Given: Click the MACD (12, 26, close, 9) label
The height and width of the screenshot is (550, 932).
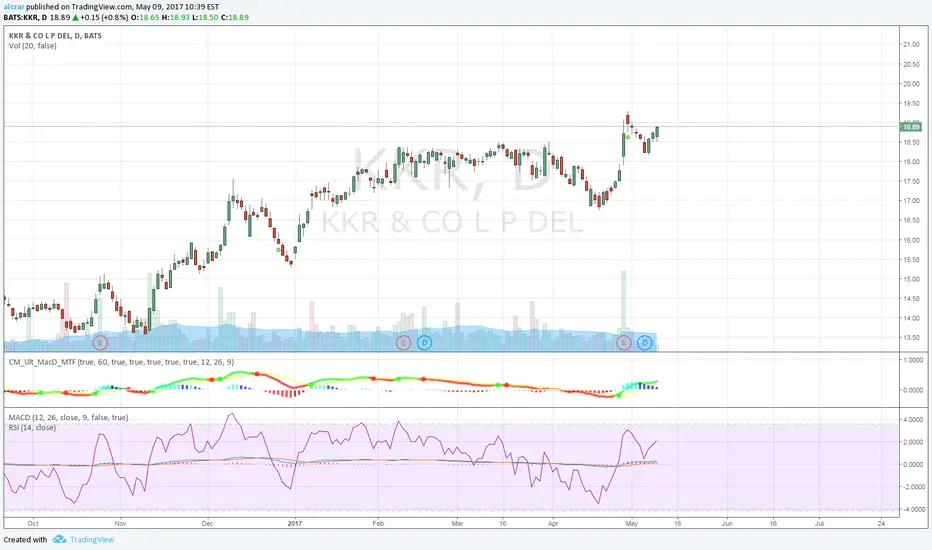Looking at the screenshot, I should (x=68, y=417).
